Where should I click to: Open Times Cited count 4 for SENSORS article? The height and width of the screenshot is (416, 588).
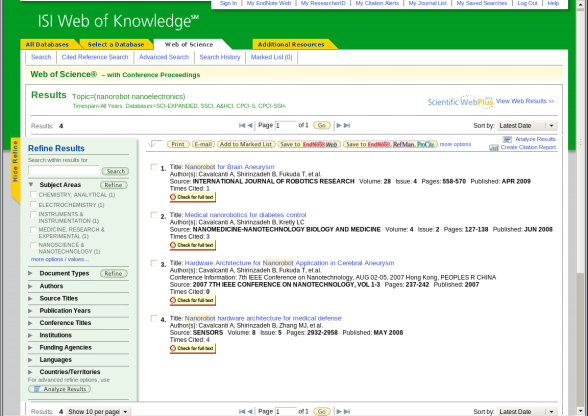click(208, 340)
